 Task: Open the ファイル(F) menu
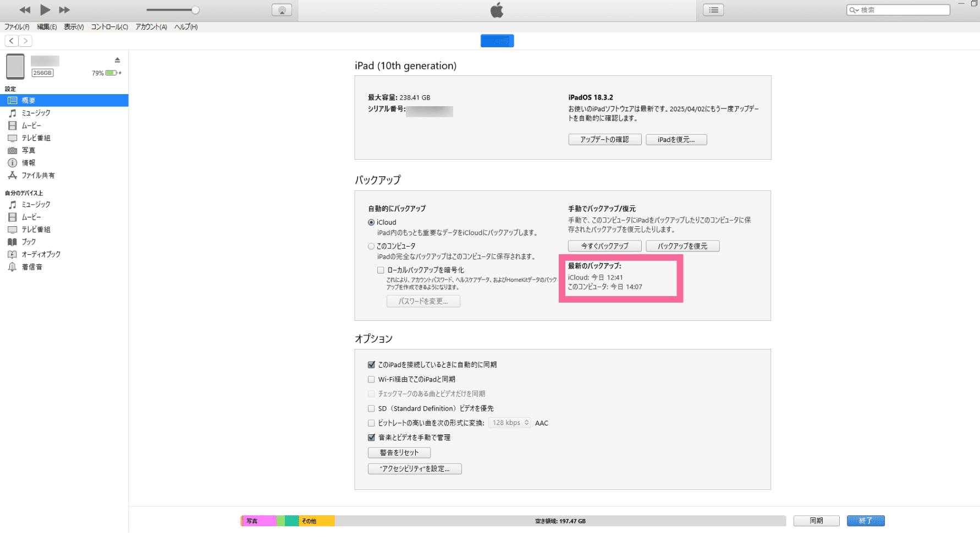pos(17,27)
